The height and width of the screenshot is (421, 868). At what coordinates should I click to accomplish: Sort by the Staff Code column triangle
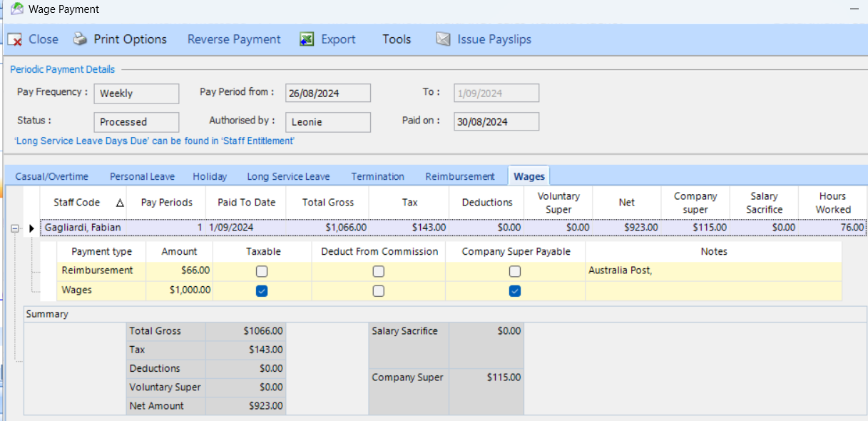(120, 203)
